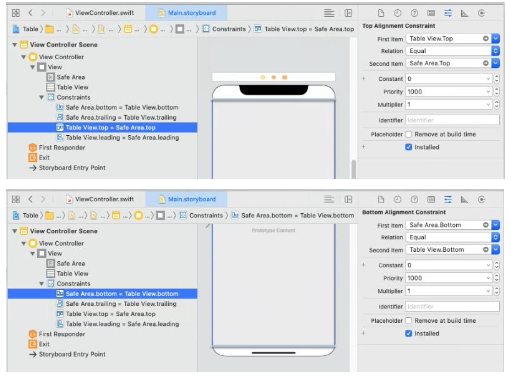Show Attributes inspector in Top Alignment Constraint window
The image size is (511, 377).
pyautogui.click(x=448, y=13)
